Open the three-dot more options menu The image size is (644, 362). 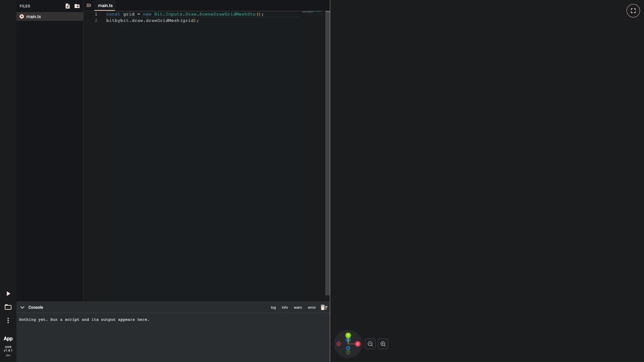8,321
